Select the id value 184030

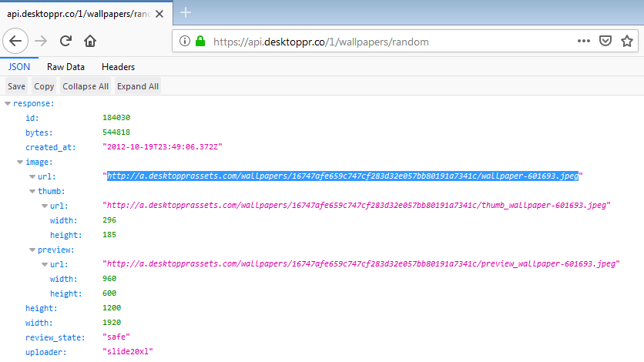[x=116, y=117]
